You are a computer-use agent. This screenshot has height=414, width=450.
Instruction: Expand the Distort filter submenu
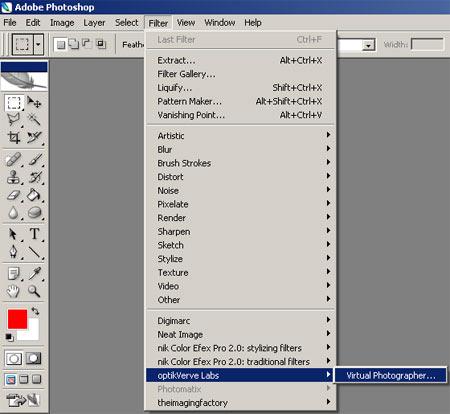pyautogui.click(x=240, y=176)
